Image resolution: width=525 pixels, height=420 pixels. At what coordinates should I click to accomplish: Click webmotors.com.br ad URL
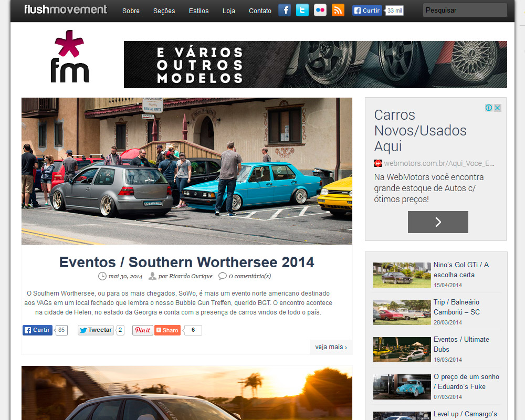[439, 163]
